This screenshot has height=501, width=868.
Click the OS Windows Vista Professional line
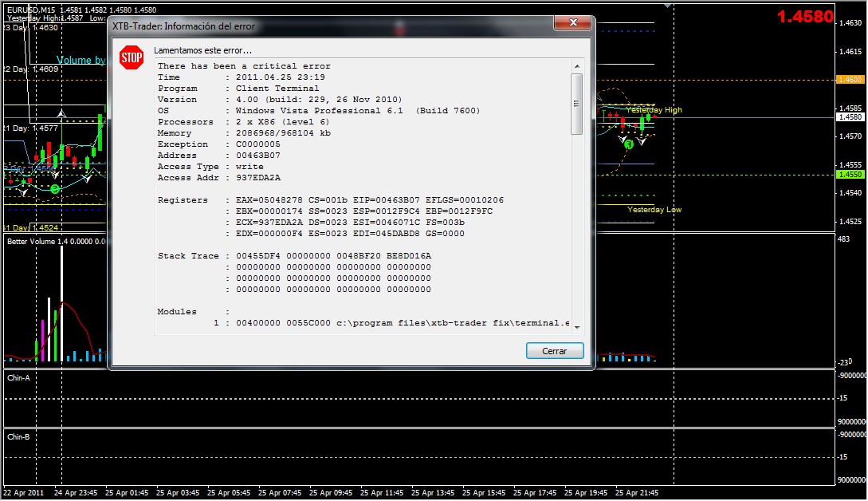[x=319, y=110]
